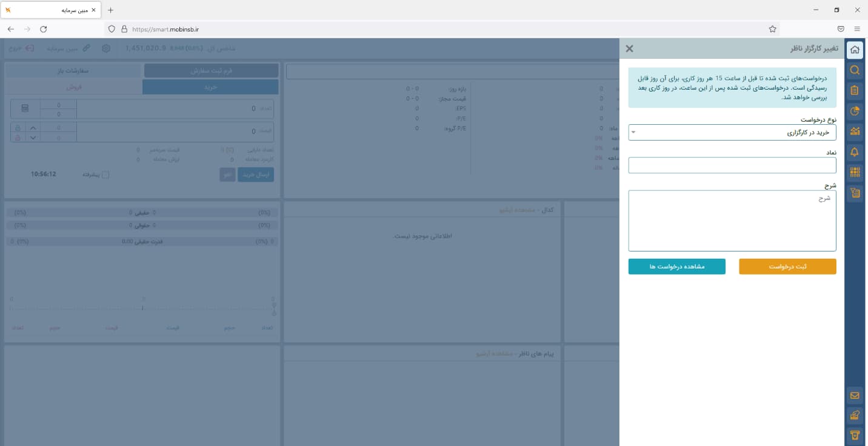Open the grid layout icon in sidebar
The height and width of the screenshot is (446, 868).
click(855, 172)
